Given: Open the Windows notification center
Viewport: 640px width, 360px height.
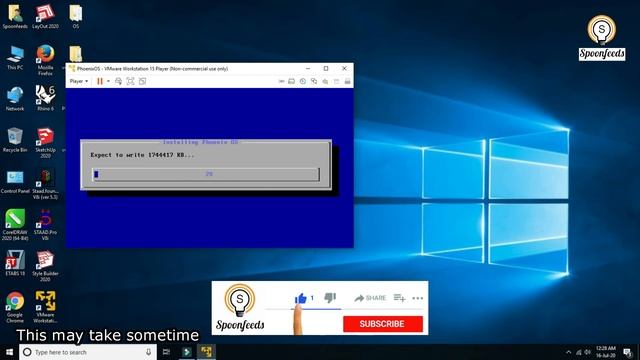Looking at the screenshot, I should pos(627,352).
